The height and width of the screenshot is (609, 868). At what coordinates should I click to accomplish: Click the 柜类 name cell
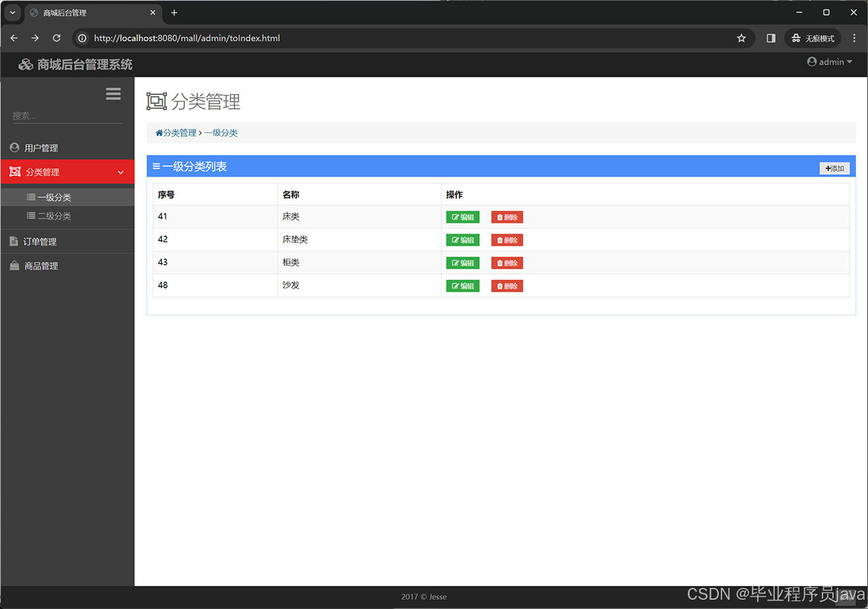point(360,263)
